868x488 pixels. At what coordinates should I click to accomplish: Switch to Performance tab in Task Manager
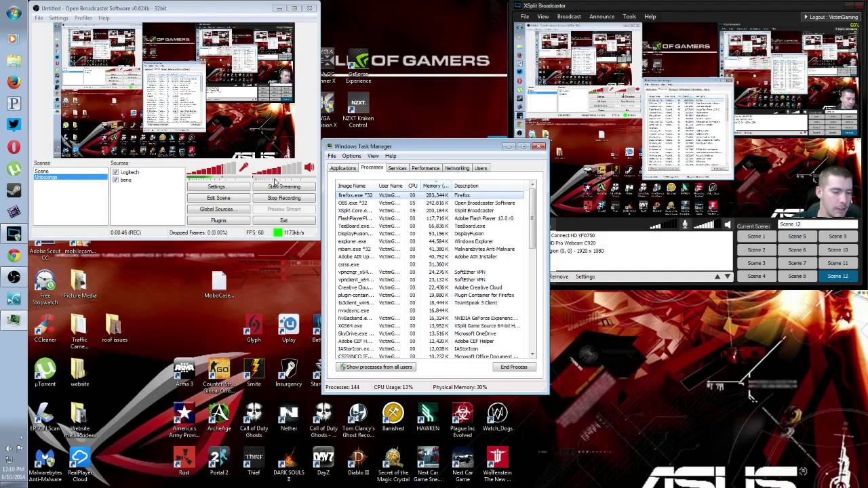pyautogui.click(x=425, y=168)
